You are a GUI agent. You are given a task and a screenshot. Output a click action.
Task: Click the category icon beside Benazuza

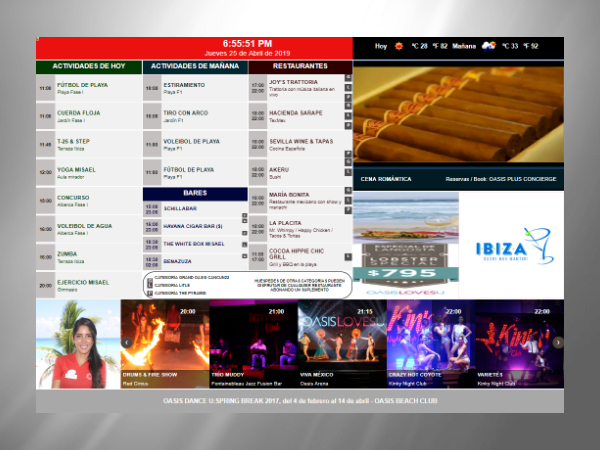[x=245, y=256]
